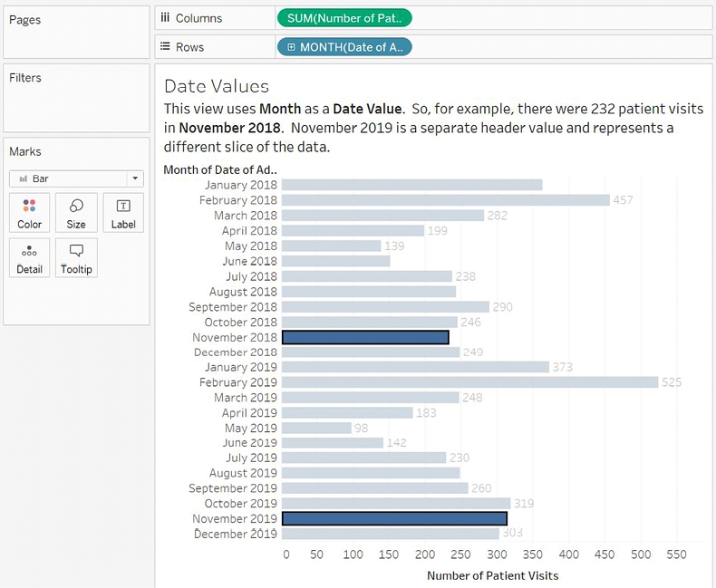Open the Label marks card

123,213
